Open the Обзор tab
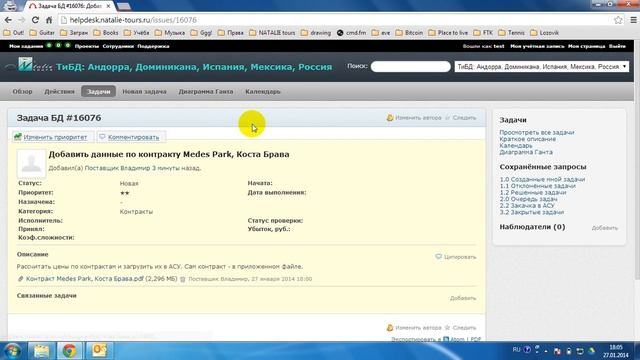Viewport: 640px width, 360px height. tap(22, 91)
